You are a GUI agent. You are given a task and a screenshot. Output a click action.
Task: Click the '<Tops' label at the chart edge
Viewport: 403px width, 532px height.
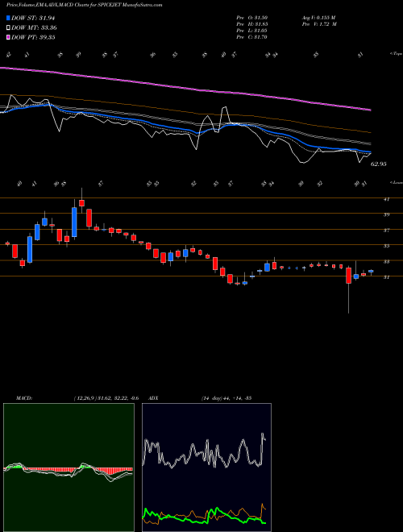[396, 54]
